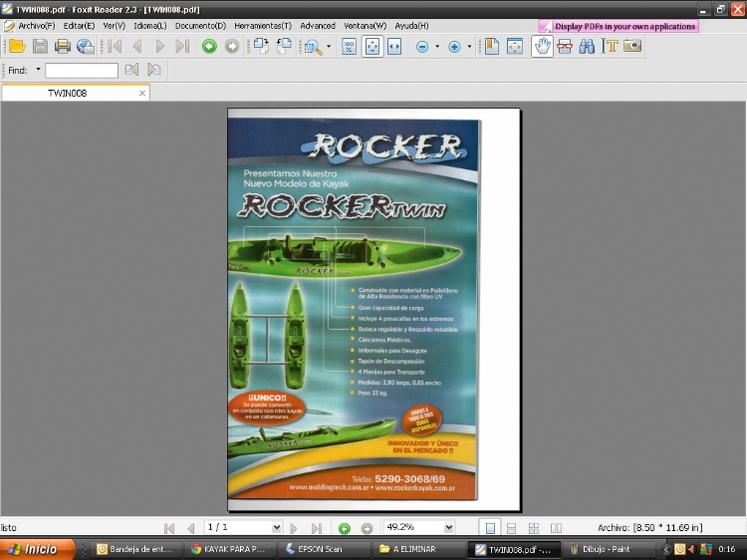Image resolution: width=747 pixels, height=560 pixels.
Task: Open the page number dropdown in status bar
Action: (x=276, y=527)
